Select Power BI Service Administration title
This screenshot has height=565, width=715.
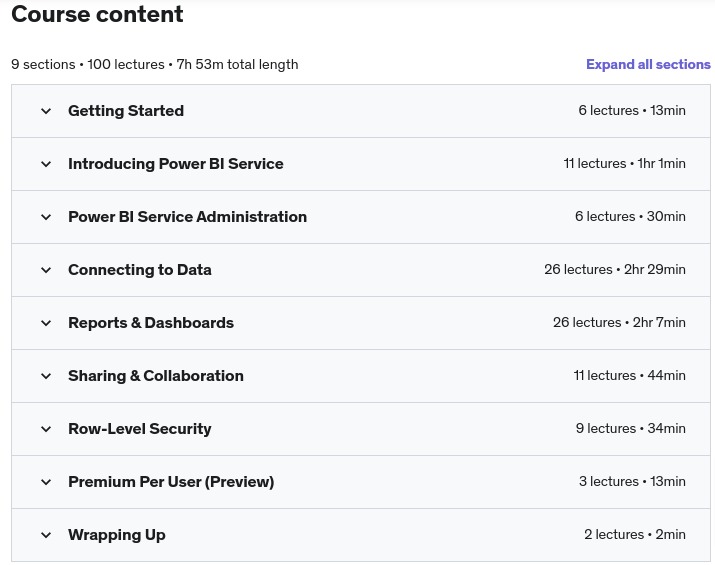tap(187, 217)
